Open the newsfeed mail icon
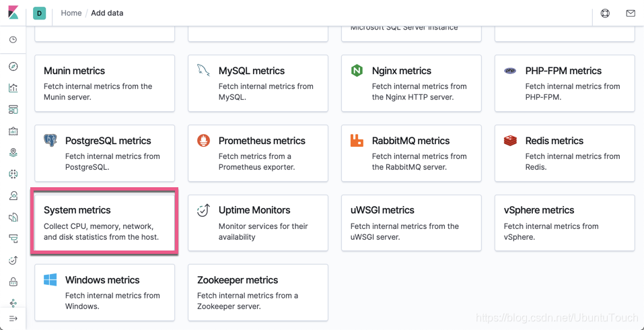 tap(630, 13)
